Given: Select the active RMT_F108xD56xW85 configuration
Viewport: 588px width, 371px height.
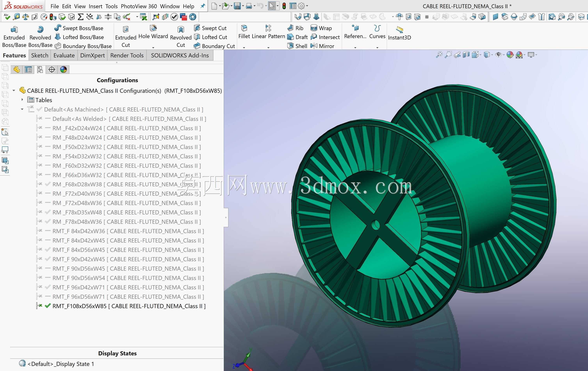Looking at the screenshot, I should pyautogui.click(x=129, y=306).
